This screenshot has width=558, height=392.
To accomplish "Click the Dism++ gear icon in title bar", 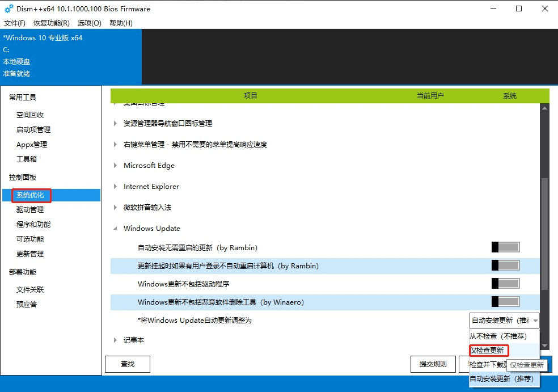I will point(9,9).
